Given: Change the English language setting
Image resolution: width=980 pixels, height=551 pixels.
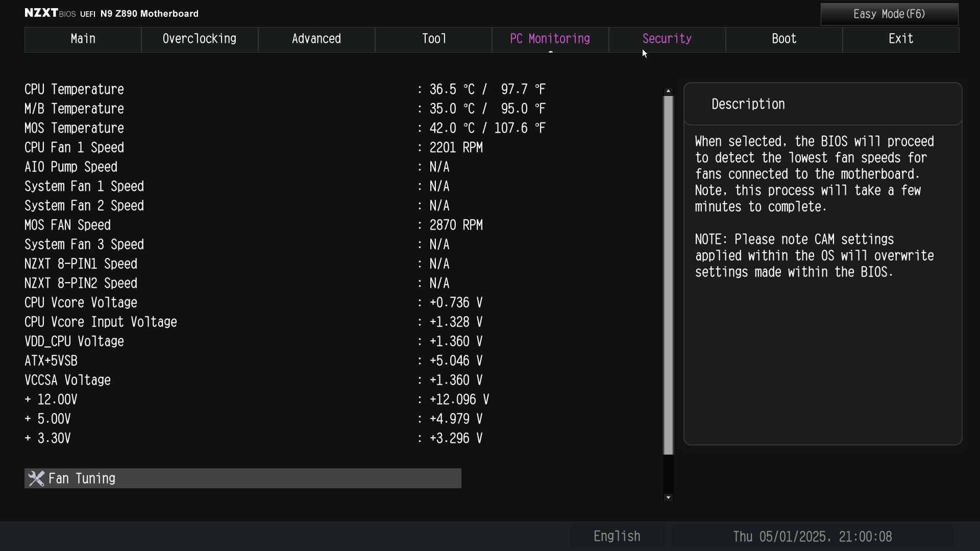Looking at the screenshot, I should click(x=616, y=537).
